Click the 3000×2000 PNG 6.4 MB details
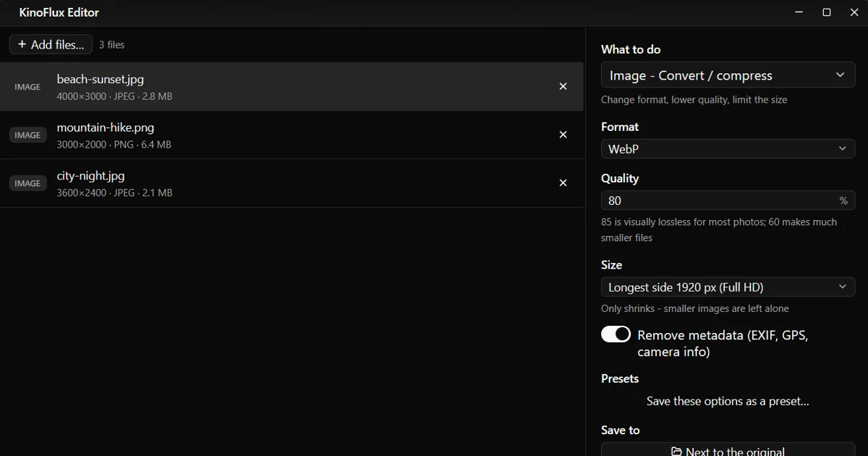The height and width of the screenshot is (456, 868). (x=114, y=145)
